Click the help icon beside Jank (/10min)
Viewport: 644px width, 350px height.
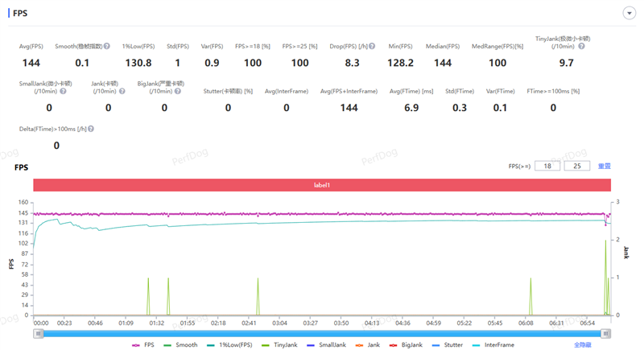(122, 91)
